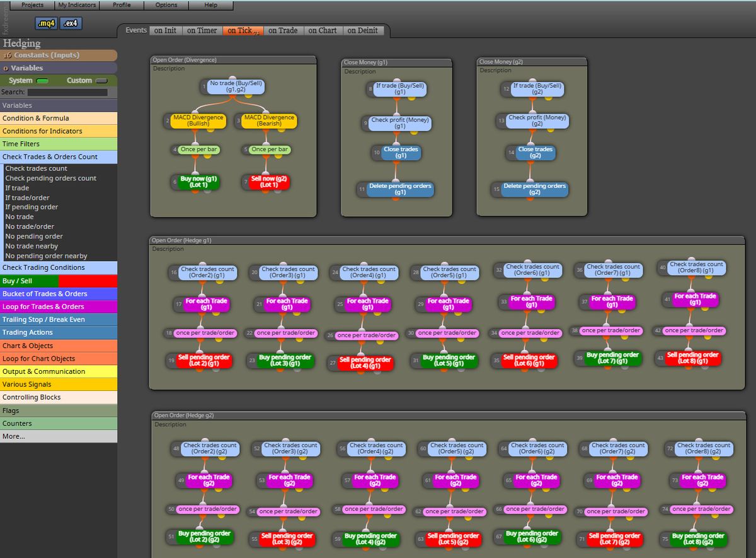Click the More... category button
756x558 pixels.
coord(59,436)
